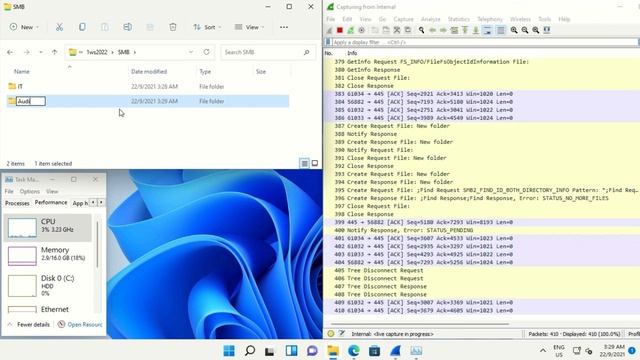Open the Sort dropdown in File Explorer

click(207, 27)
